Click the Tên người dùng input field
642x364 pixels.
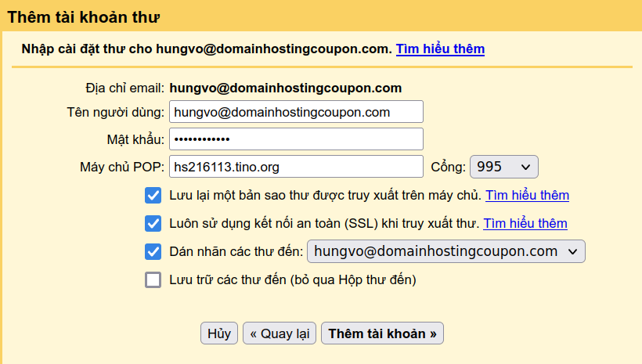click(296, 112)
